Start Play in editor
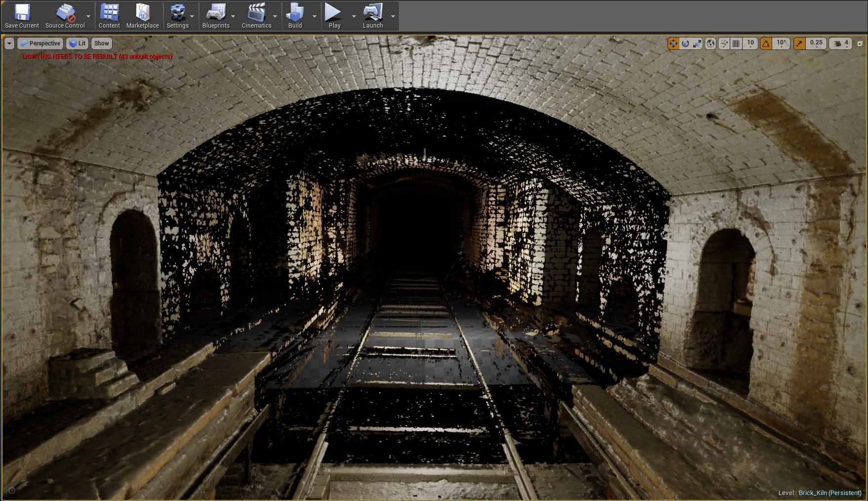Screen dimensions: 868x501 334,16
